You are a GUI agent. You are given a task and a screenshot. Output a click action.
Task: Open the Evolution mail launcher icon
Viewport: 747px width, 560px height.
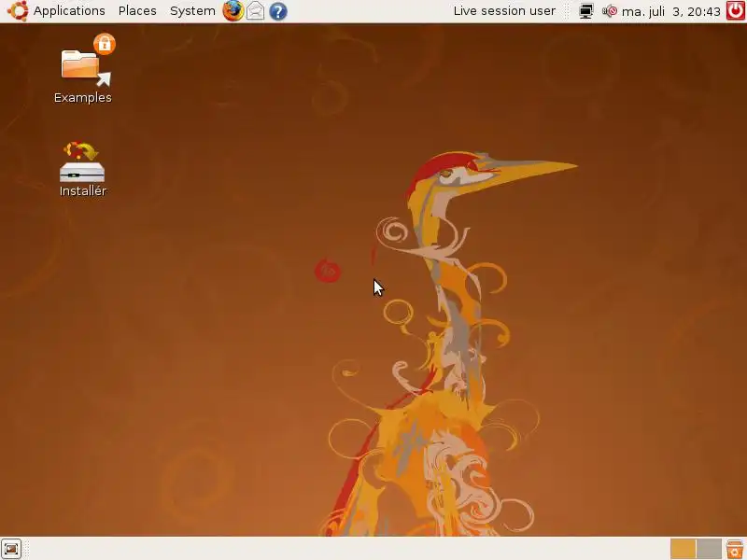tap(255, 11)
